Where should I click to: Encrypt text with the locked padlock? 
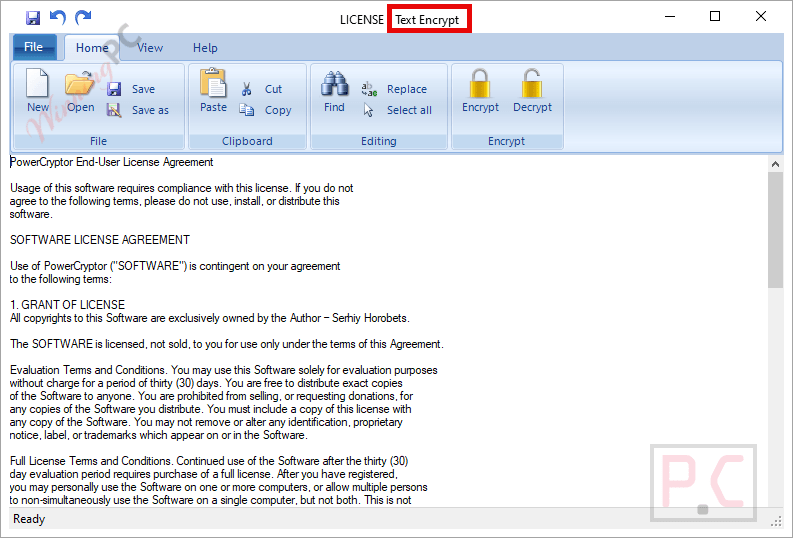[480, 91]
